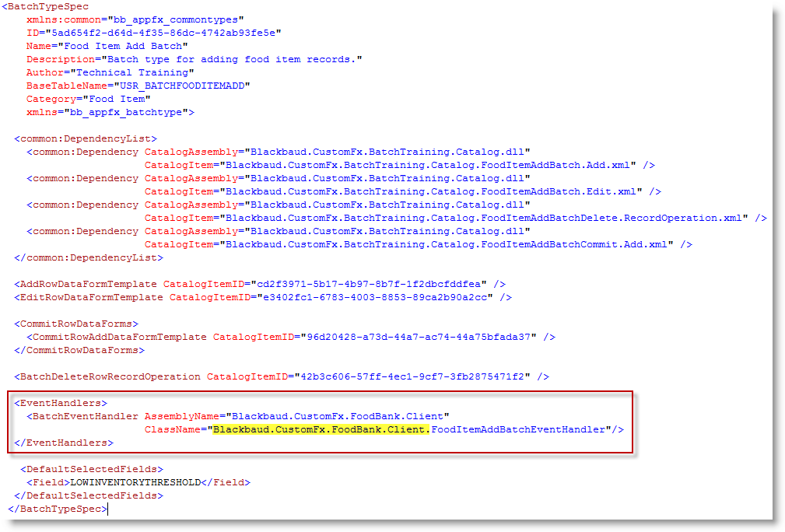
Task: Click CatalogItemID value starting 42b3c606
Action: pos(412,377)
